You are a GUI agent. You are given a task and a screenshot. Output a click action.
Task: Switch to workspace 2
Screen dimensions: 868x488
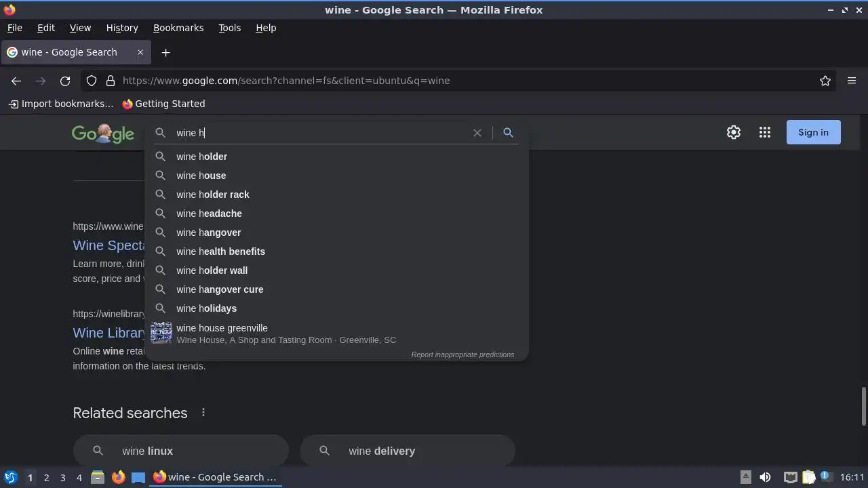tap(46, 478)
